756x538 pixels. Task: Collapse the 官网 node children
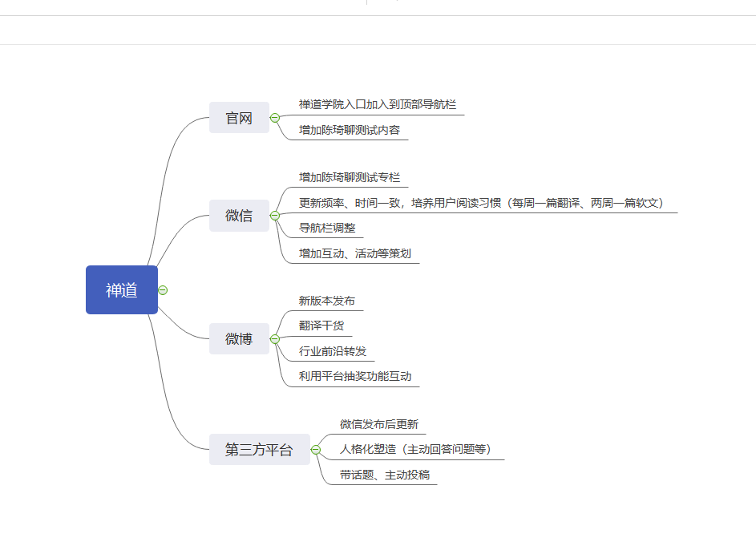[275, 118]
